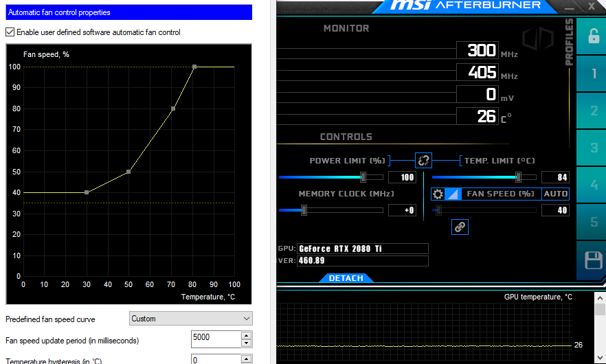The image size is (606, 364).
Task: Open fan settings gear icon
Action: coord(438,194)
